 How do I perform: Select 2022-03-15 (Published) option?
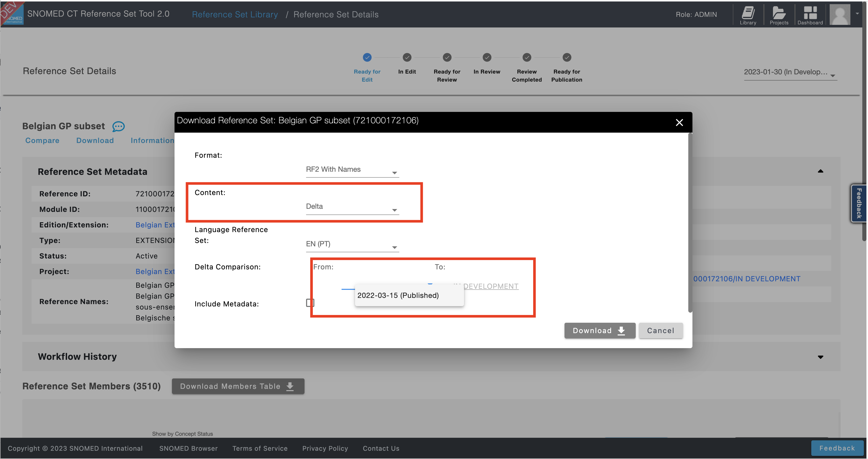click(x=409, y=295)
